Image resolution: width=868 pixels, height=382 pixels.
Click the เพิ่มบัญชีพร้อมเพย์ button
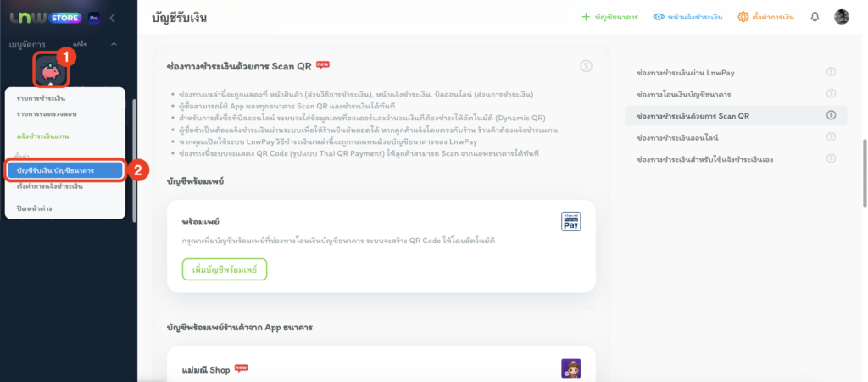(x=225, y=269)
